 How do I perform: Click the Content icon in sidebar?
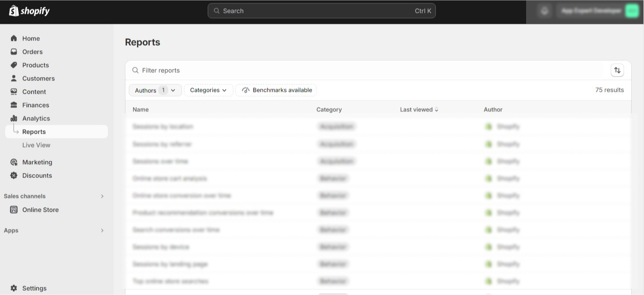tap(14, 91)
